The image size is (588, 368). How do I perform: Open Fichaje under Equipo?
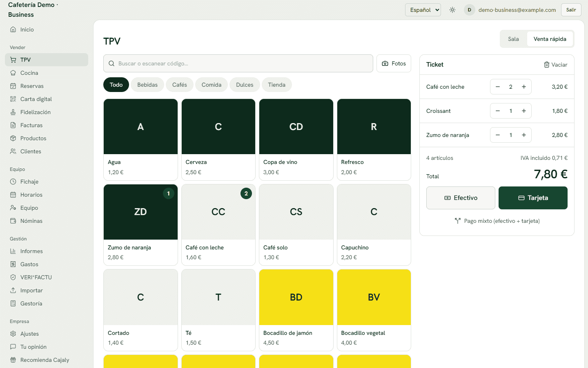(x=47, y=182)
